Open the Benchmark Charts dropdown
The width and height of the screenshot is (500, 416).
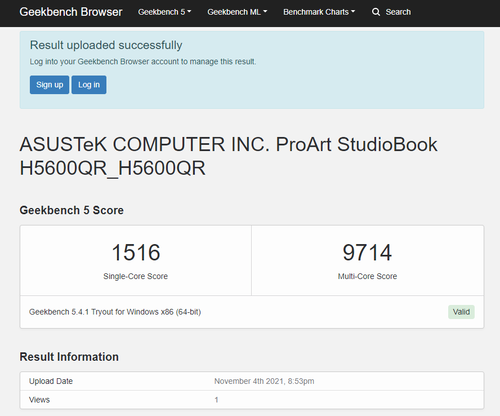pos(319,12)
